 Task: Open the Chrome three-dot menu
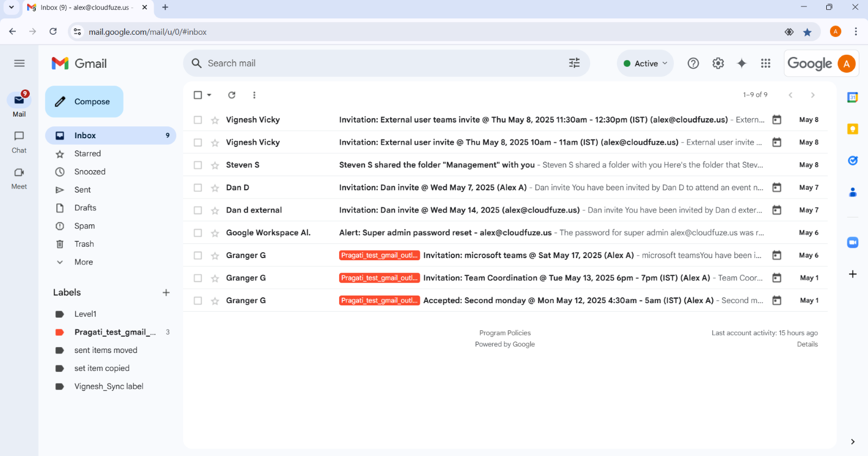click(x=856, y=31)
